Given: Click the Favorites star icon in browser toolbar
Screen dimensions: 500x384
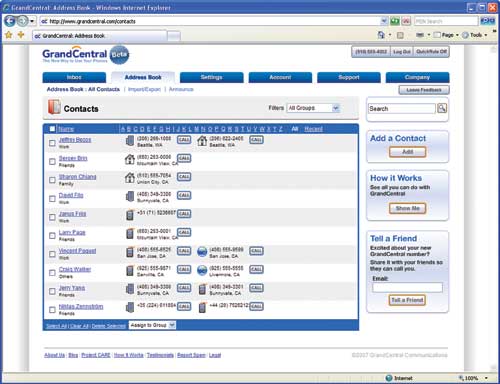Looking at the screenshot, I should coord(9,35).
